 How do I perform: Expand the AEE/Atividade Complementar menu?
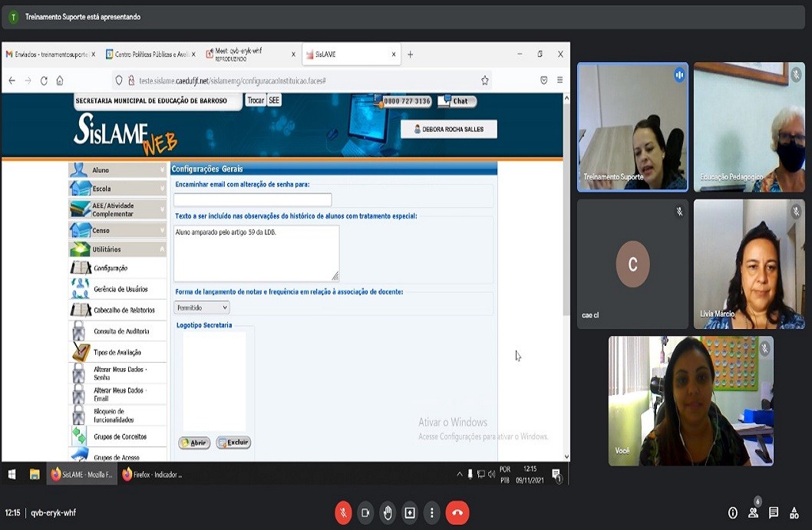point(117,209)
